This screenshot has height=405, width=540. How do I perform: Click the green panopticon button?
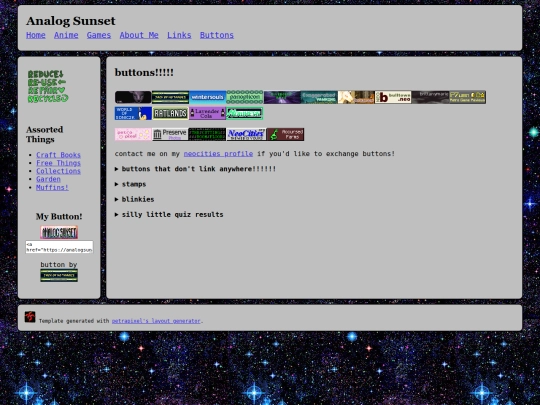[x=245, y=97]
